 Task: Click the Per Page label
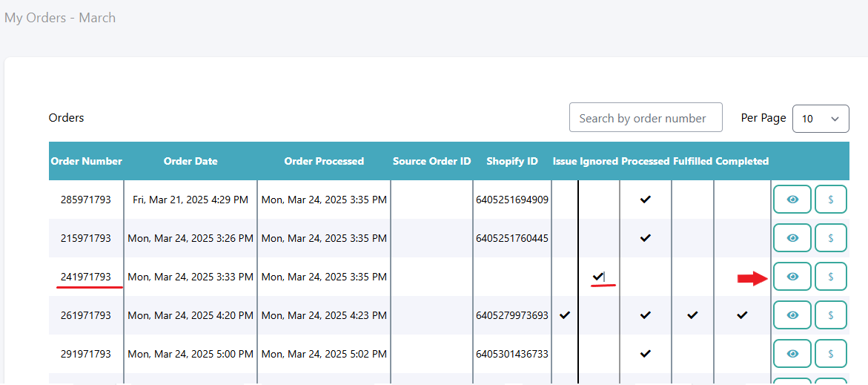pos(763,118)
